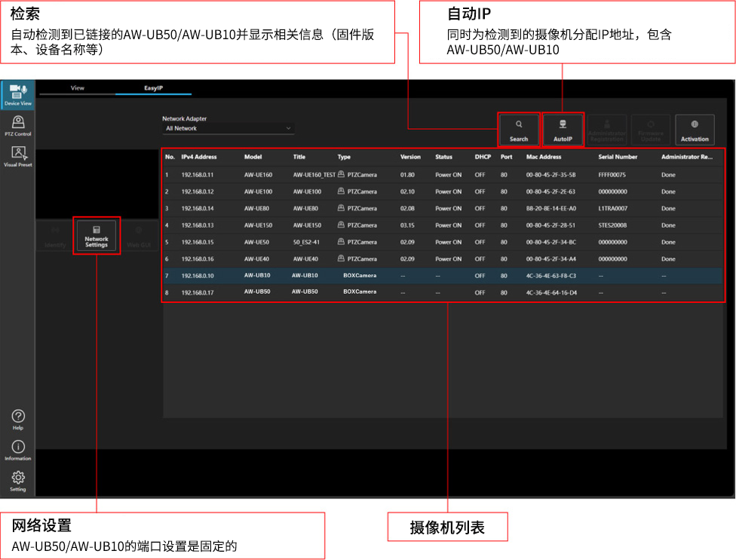736x560 pixels.
Task: Sort by the Version column header
Action: pos(410,157)
